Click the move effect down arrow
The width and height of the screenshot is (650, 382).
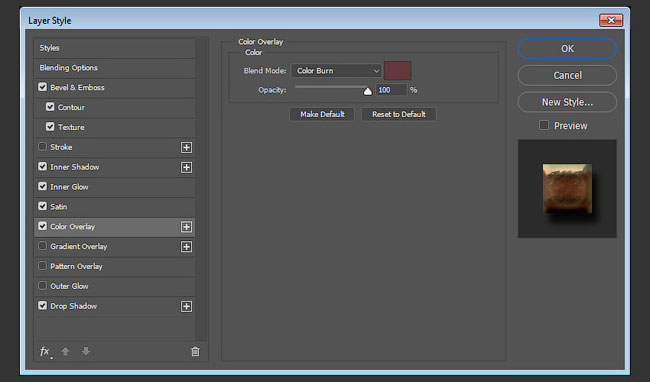(86, 351)
